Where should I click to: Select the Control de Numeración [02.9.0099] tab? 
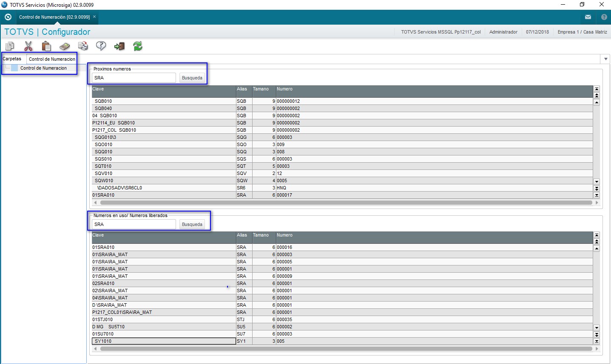tap(54, 17)
